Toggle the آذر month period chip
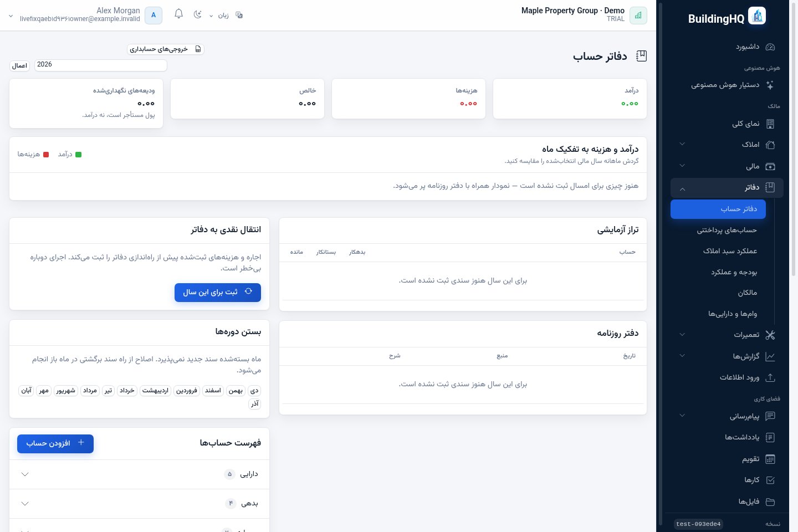The image size is (798, 532). pos(255,404)
